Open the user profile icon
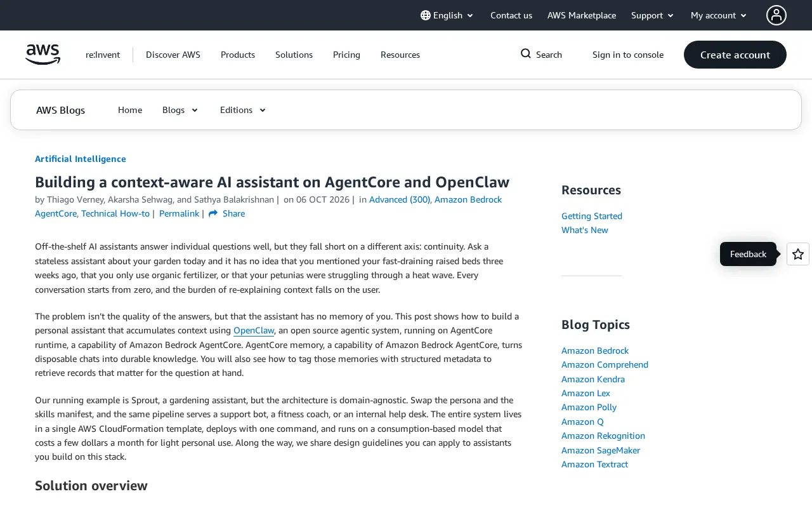Screen dimensions: 812x508 point(776,15)
